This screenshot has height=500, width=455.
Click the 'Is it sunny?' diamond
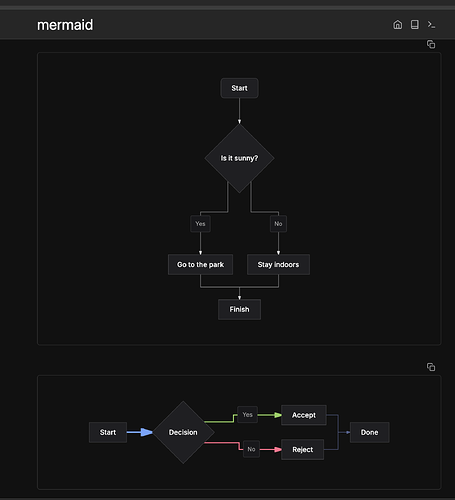click(x=239, y=158)
